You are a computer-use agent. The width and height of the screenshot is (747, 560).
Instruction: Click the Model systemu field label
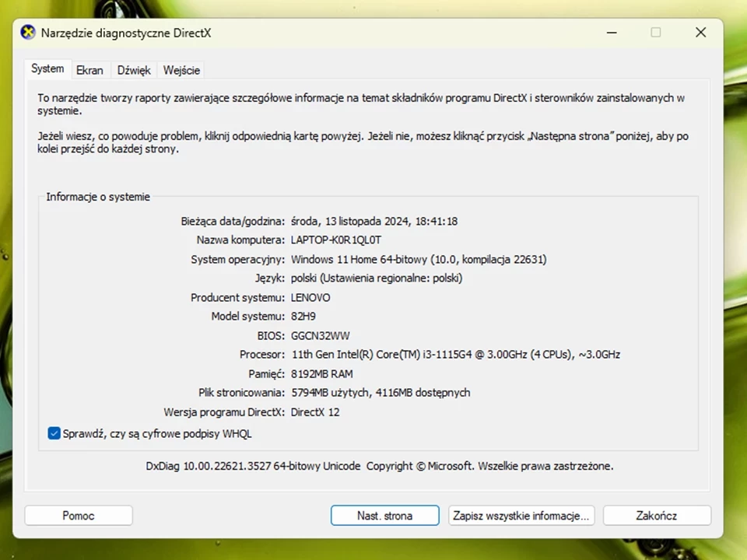[247, 317]
